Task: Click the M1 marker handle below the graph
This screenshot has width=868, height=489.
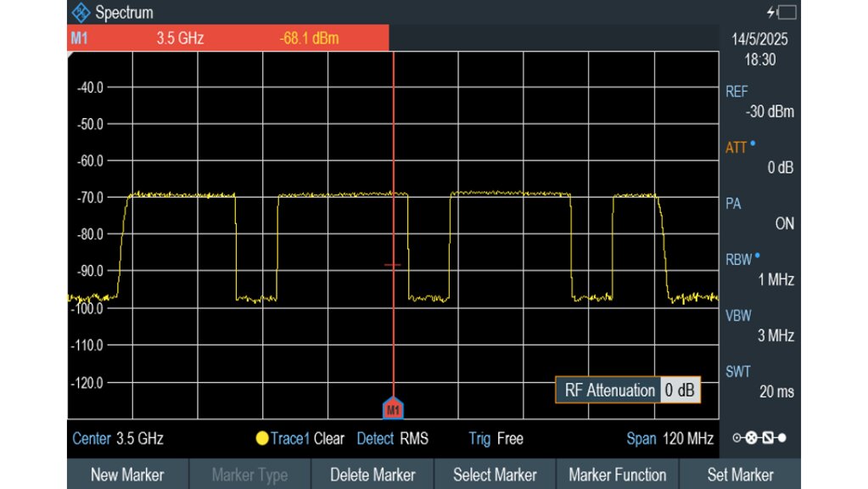Action: pyautogui.click(x=393, y=408)
